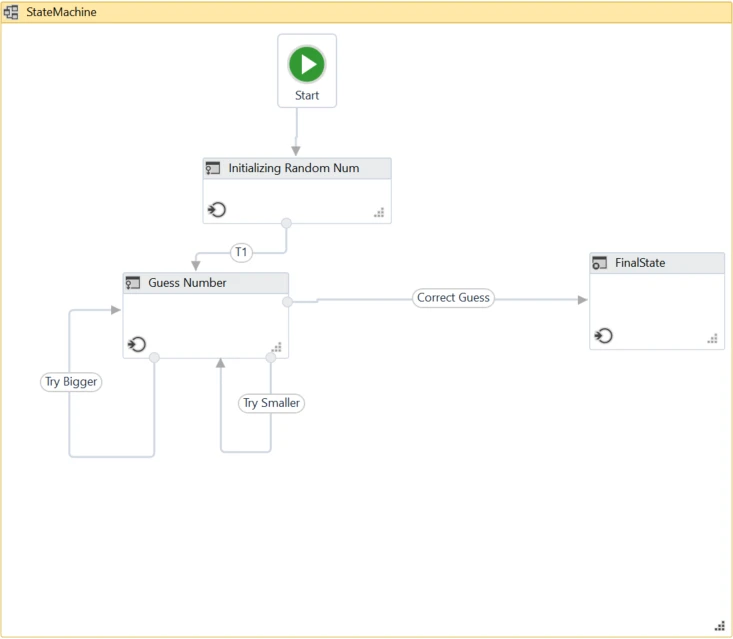Select the Correct Guess transition label
This screenshot has height=639, width=733.
click(x=453, y=298)
